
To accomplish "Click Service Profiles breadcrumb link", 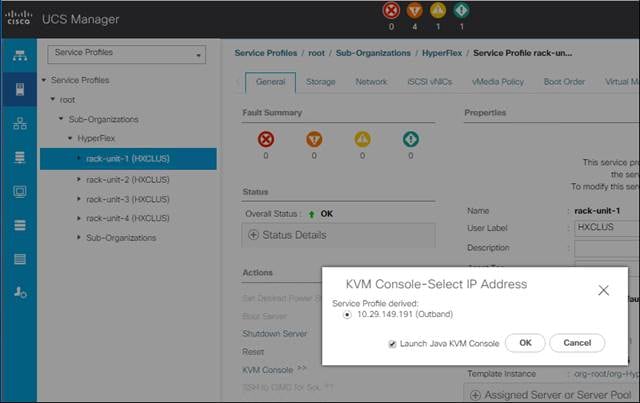I will [x=266, y=53].
